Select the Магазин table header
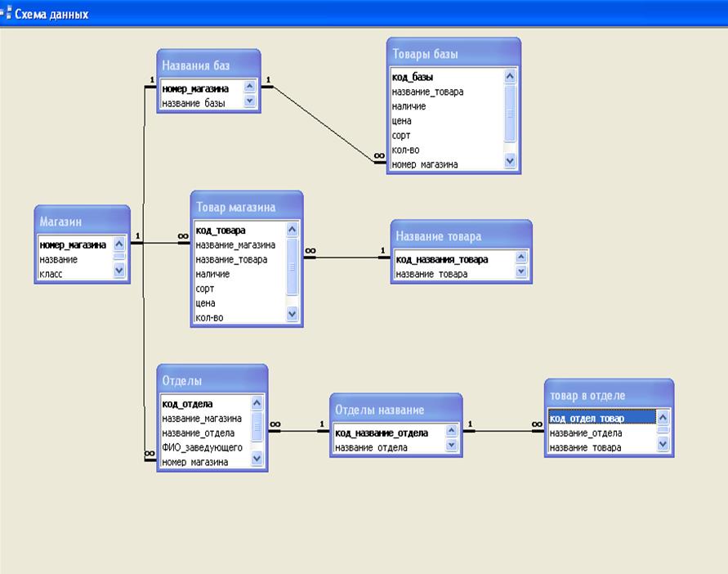Image resolution: width=728 pixels, height=574 pixels. click(x=82, y=222)
